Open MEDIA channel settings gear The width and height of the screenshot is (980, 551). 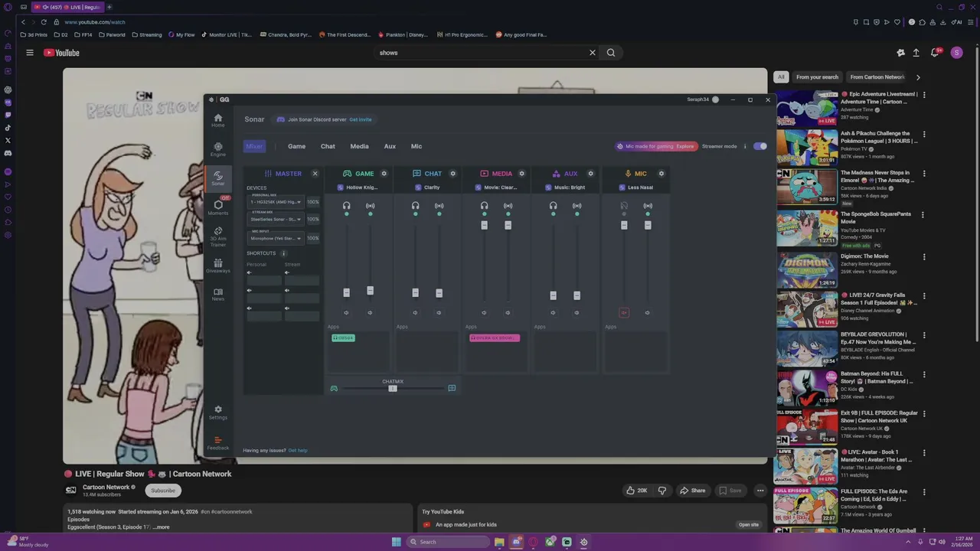click(522, 174)
